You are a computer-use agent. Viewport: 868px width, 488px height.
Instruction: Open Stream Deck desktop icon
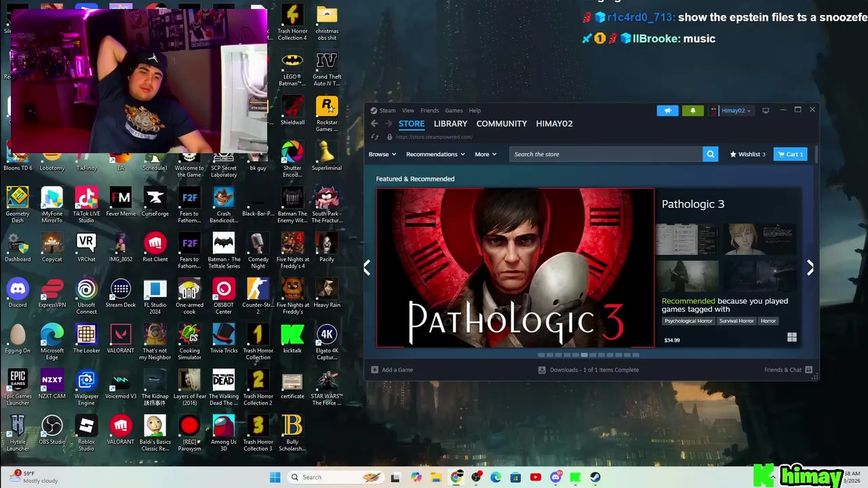click(x=121, y=293)
